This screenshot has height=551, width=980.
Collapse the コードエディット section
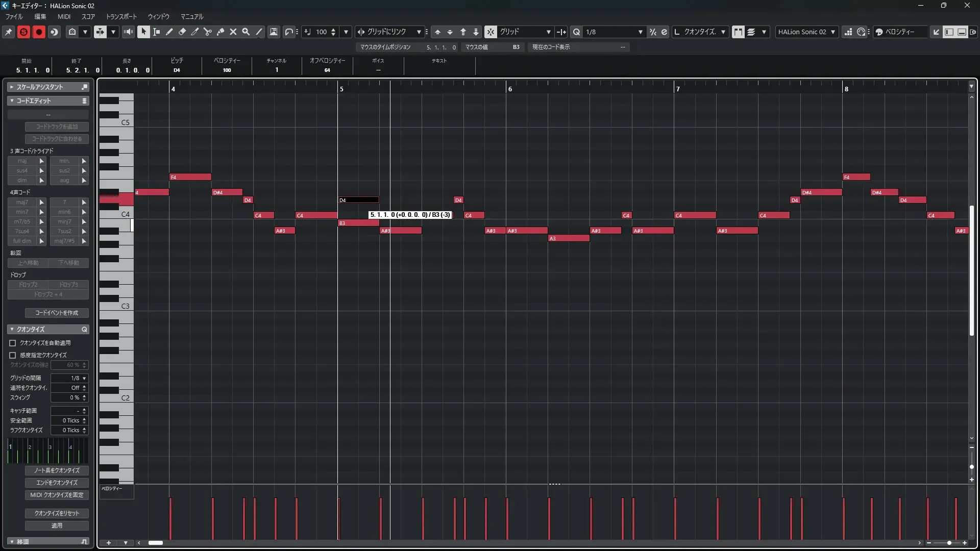(12, 101)
